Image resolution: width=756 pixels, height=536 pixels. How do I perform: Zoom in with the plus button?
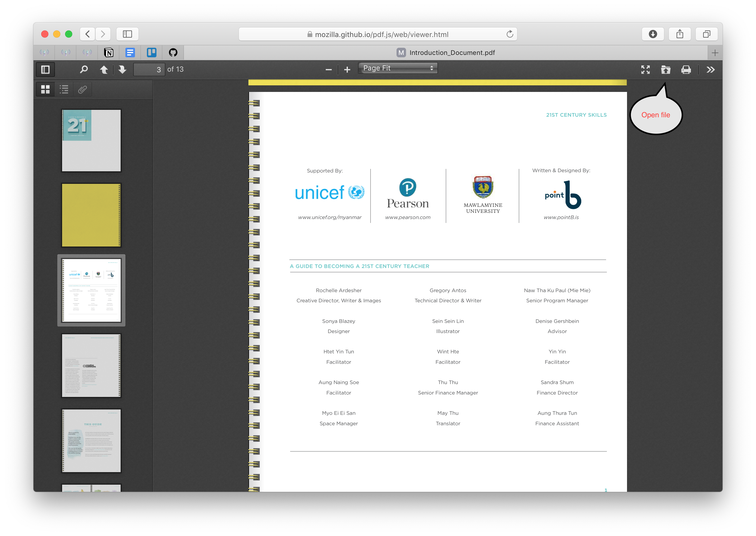347,69
